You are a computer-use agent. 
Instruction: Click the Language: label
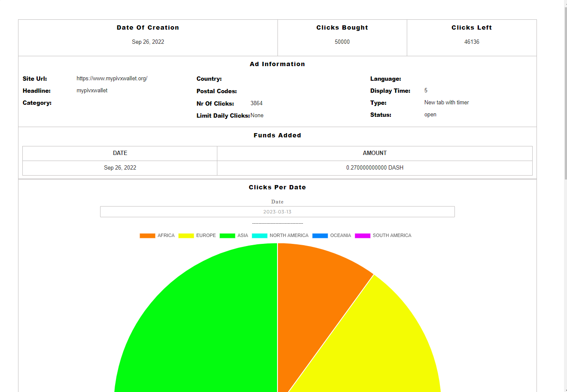[386, 79]
